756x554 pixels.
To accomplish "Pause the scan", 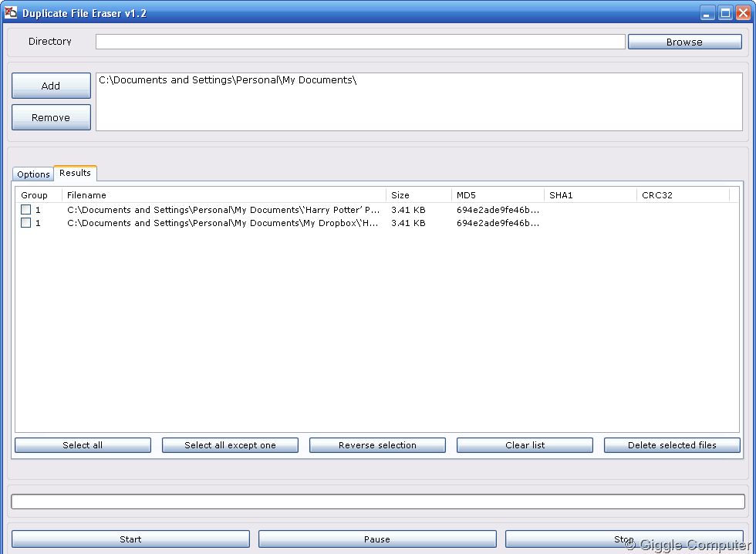I will (x=377, y=539).
